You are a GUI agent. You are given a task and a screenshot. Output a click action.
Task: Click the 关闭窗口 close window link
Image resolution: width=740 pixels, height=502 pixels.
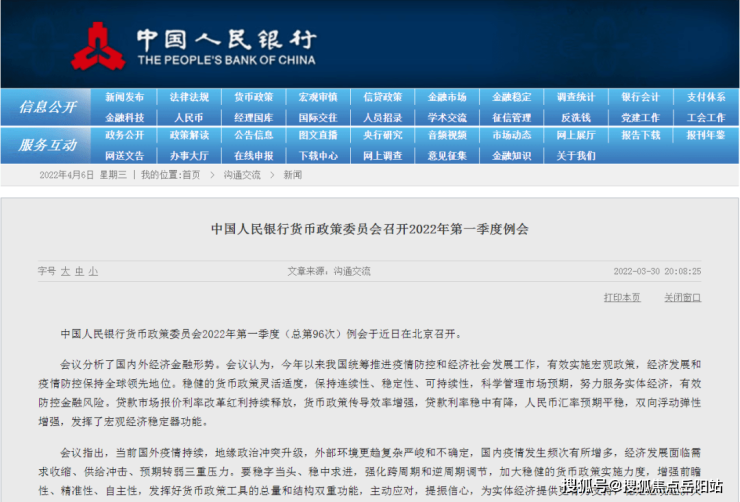(682, 297)
